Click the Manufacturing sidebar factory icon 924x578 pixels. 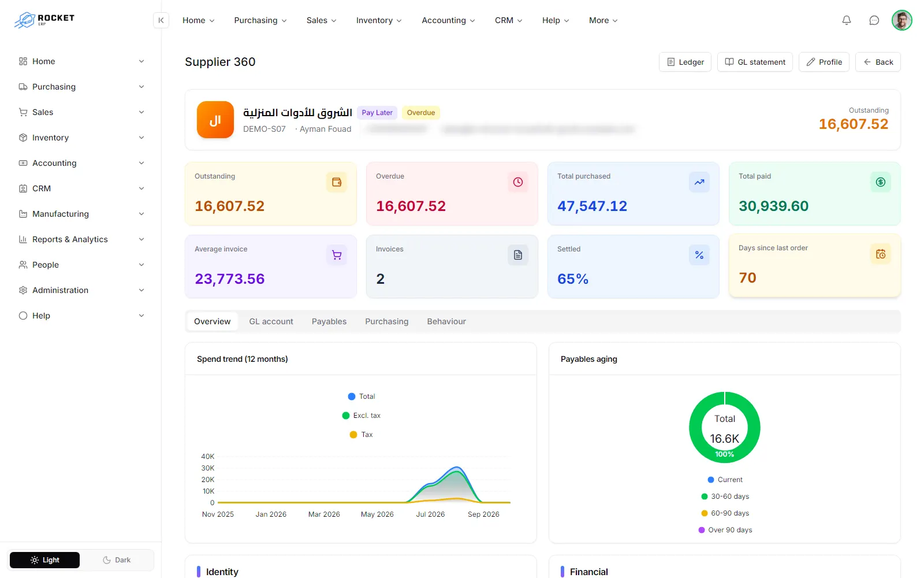(x=23, y=214)
